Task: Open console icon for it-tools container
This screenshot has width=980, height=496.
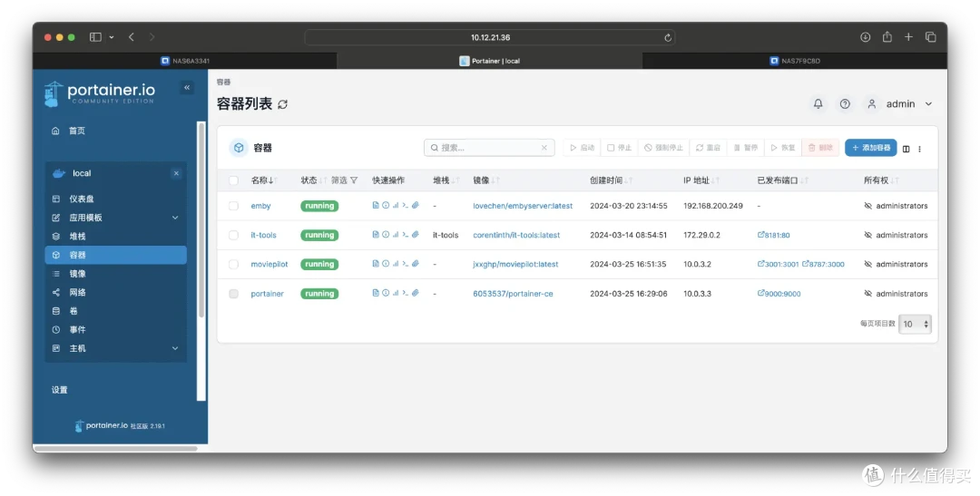Action: tap(405, 234)
